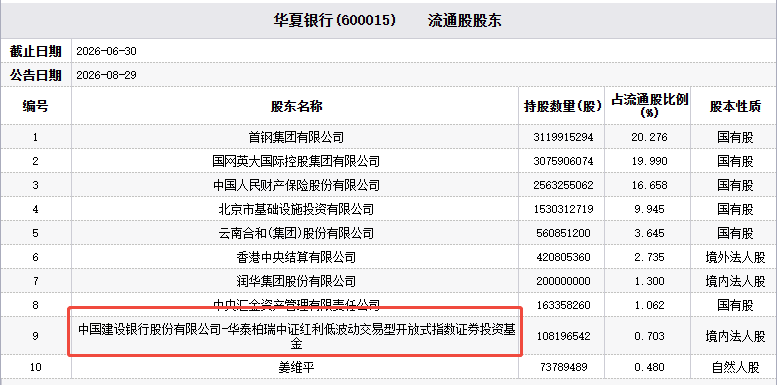Click the 股东名称 column header
Image resolution: width=781 pixels, height=385 pixels.
coord(296,106)
